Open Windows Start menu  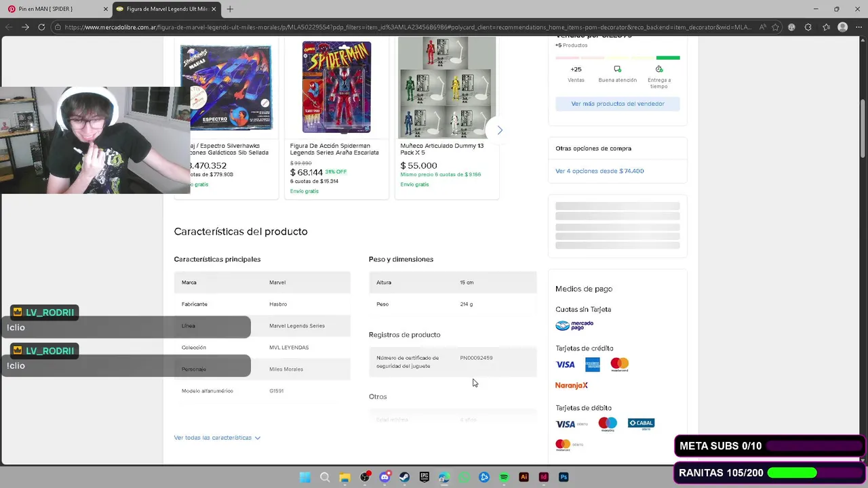305,477
